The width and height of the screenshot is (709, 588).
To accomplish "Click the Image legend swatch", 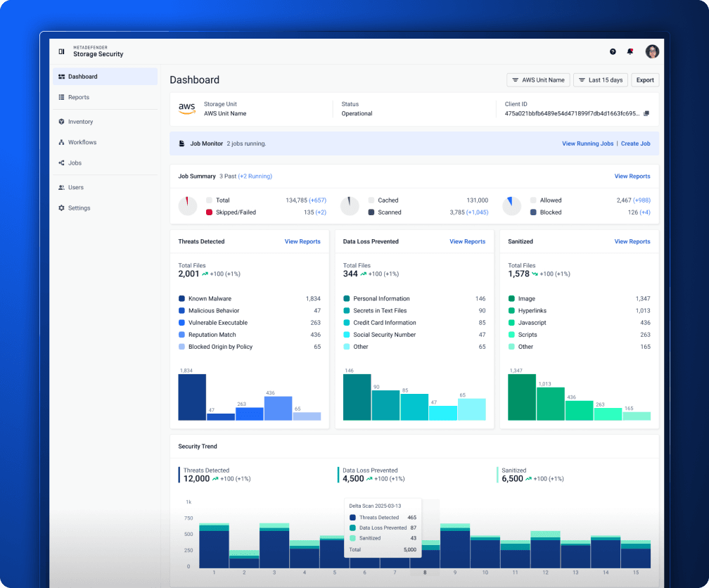I will [511, 298].
